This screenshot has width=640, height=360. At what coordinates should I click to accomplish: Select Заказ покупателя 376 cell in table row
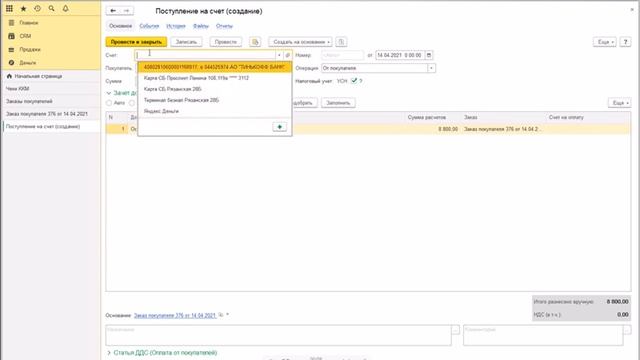[x=502, y=129]
